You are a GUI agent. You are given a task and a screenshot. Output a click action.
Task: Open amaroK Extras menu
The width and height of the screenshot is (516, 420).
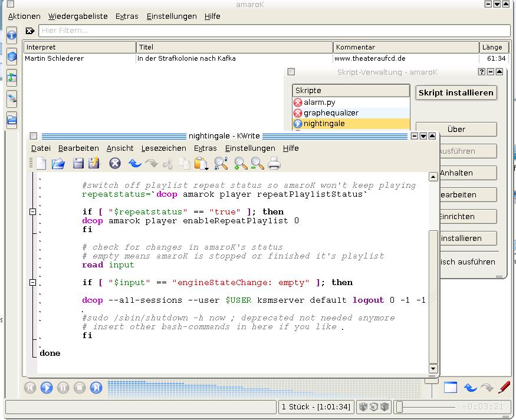click(x=127, y=16)
